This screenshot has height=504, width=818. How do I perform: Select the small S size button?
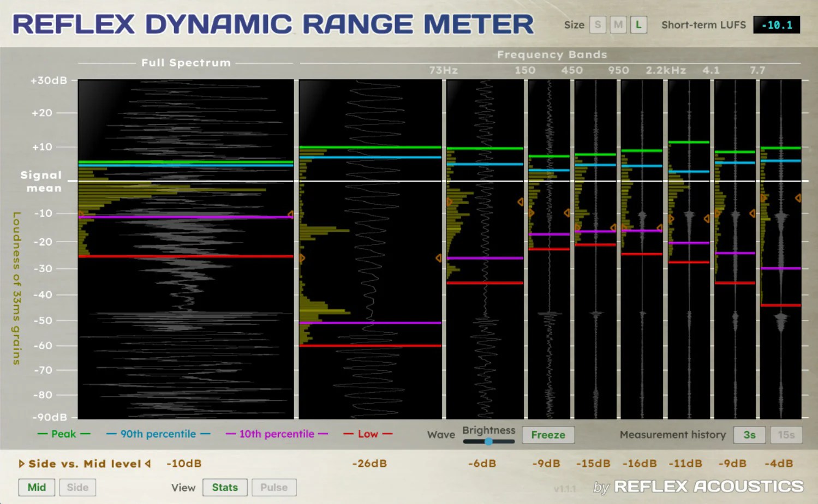pos(598,25)
